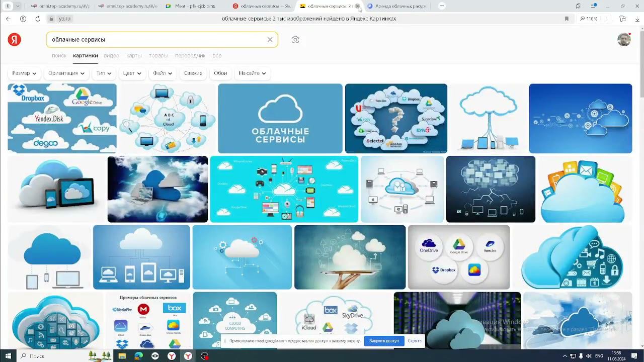
Task: Click the Скрыть link in sharing bar
Action: (x=415, y=341)
